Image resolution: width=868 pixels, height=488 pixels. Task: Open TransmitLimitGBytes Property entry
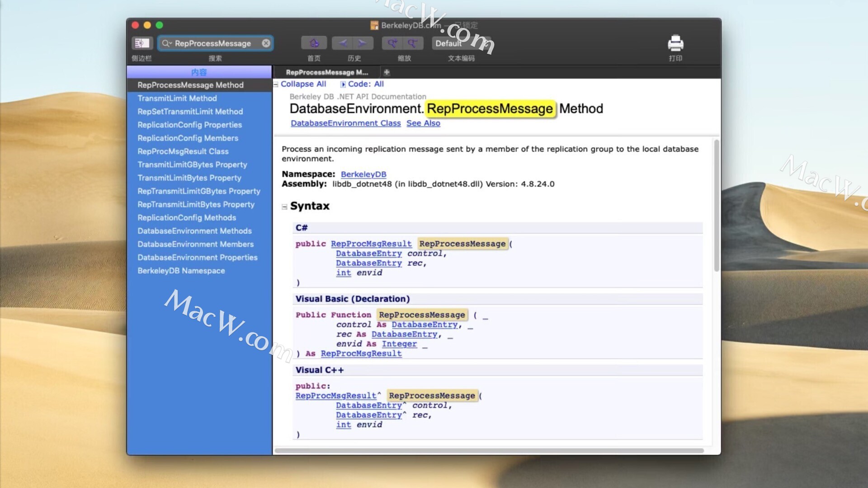point(199,164)
